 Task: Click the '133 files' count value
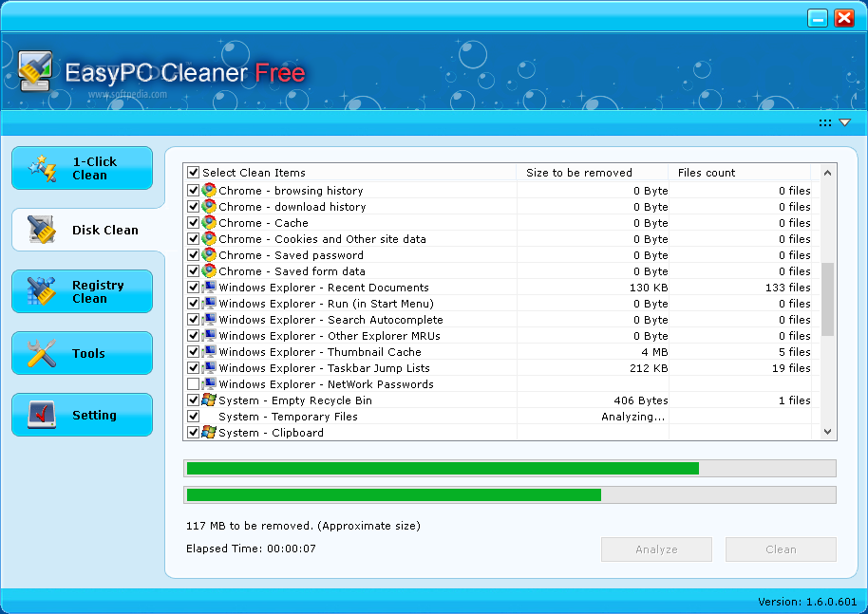pos(787,288)
